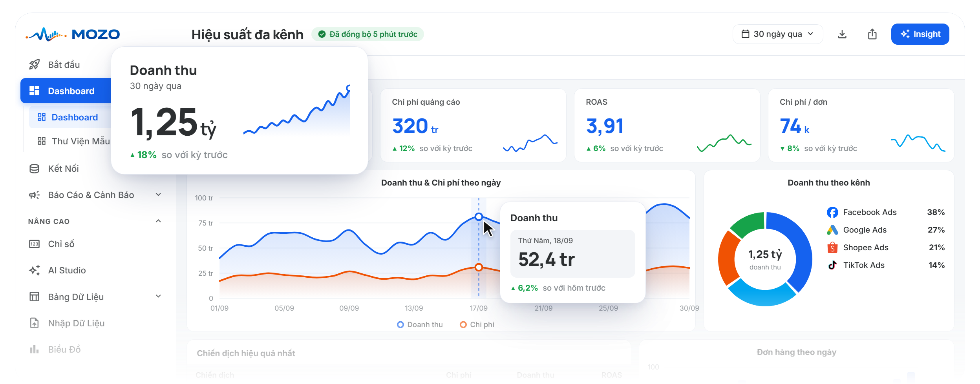Click the download icon in header
Screen dimensions: 980x384
(x=842, y=34)
